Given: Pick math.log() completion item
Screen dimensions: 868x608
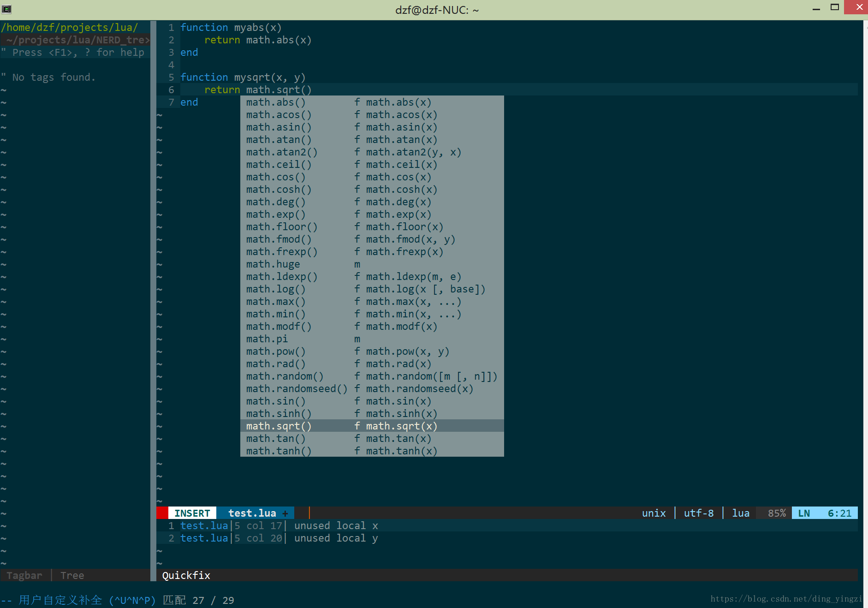Looking at the screenshot, I should pyautogui.click(x=372, y=289).
